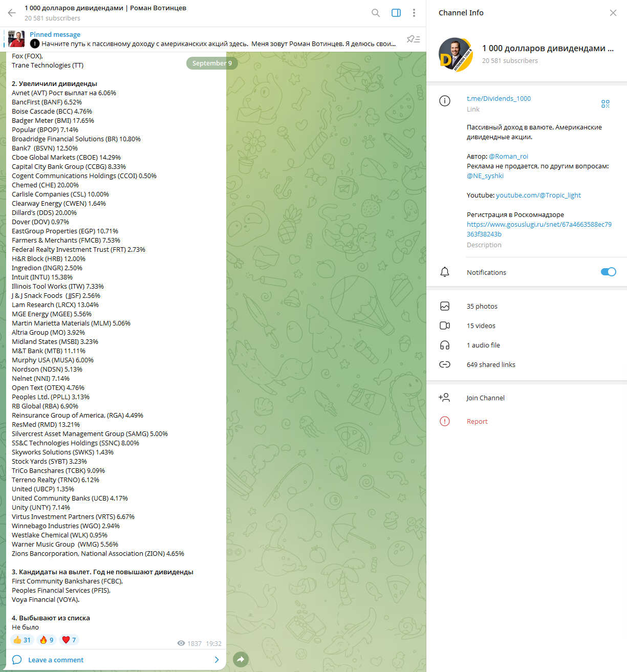The width and height of the screenshot is (627, 672).
Task: Go back using the left arrow
Action: click(12, 13)
